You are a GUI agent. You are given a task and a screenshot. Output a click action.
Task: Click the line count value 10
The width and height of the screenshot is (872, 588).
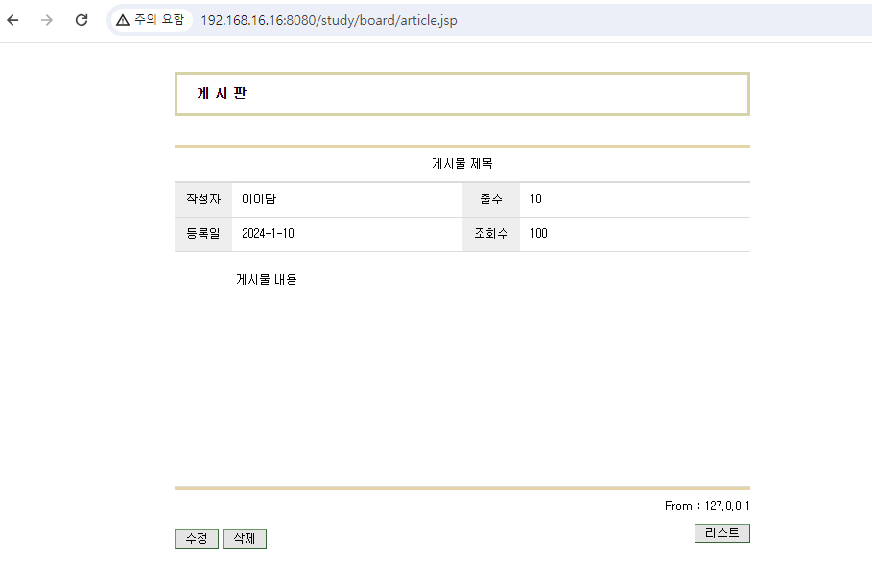[535, 200]
